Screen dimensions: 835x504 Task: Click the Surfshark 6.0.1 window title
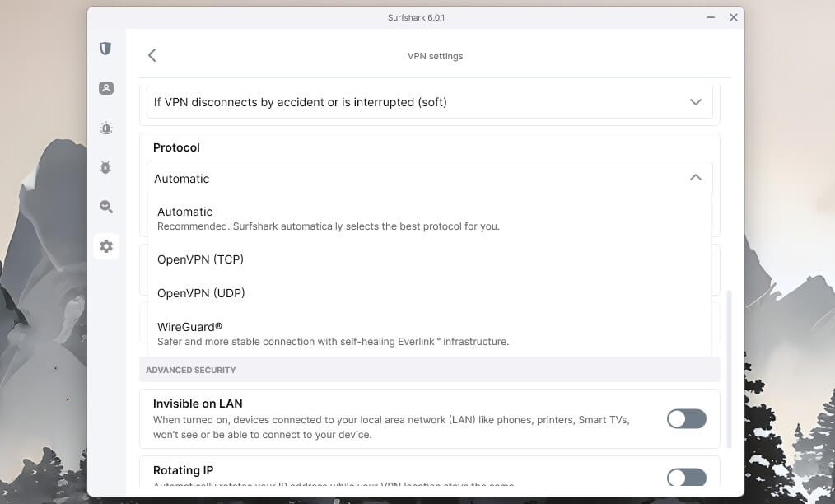click(x=416, y=17)
